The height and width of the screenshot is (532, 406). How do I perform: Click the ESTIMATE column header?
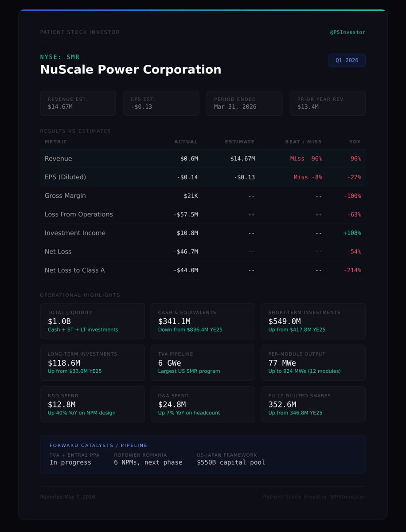click(240, 142)
